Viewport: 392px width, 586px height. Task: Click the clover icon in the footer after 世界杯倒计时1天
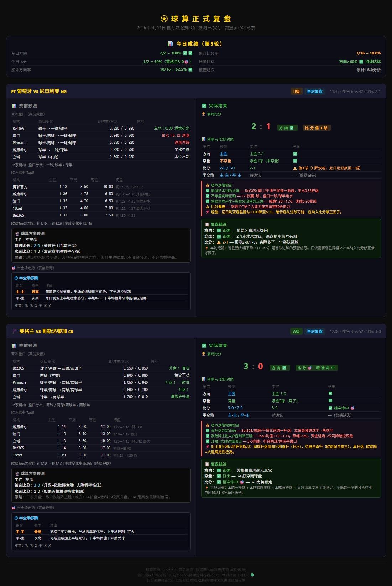(x=252, y=575)
